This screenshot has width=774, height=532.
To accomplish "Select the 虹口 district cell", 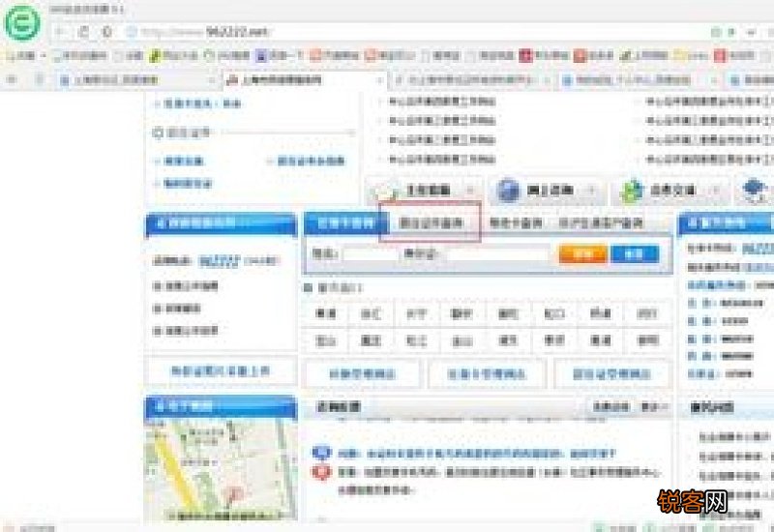I will 553,313.
